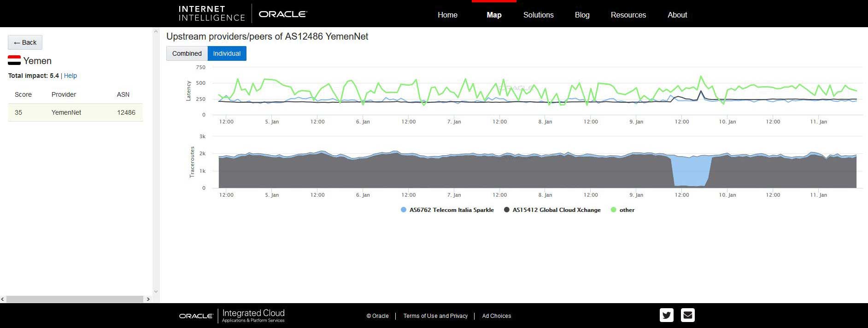Click the latency spike near 10 Jan
This screenshot has width=868, height=328.
pyautogui.click(x=701, y=77)
